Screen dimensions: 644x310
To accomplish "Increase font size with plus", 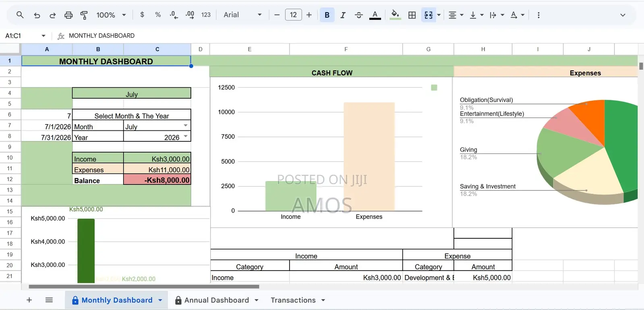I will point(309,15).
